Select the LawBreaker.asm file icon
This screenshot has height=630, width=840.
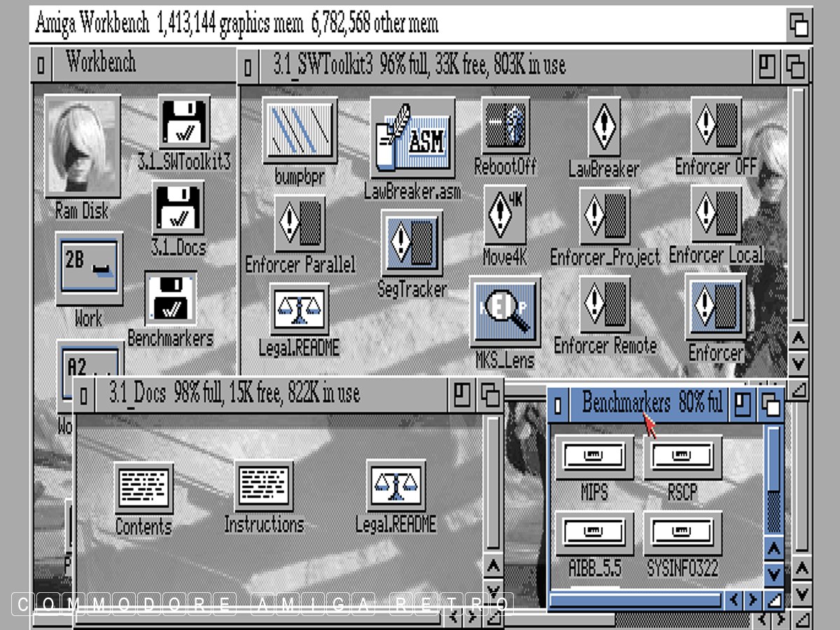[413, 139]
